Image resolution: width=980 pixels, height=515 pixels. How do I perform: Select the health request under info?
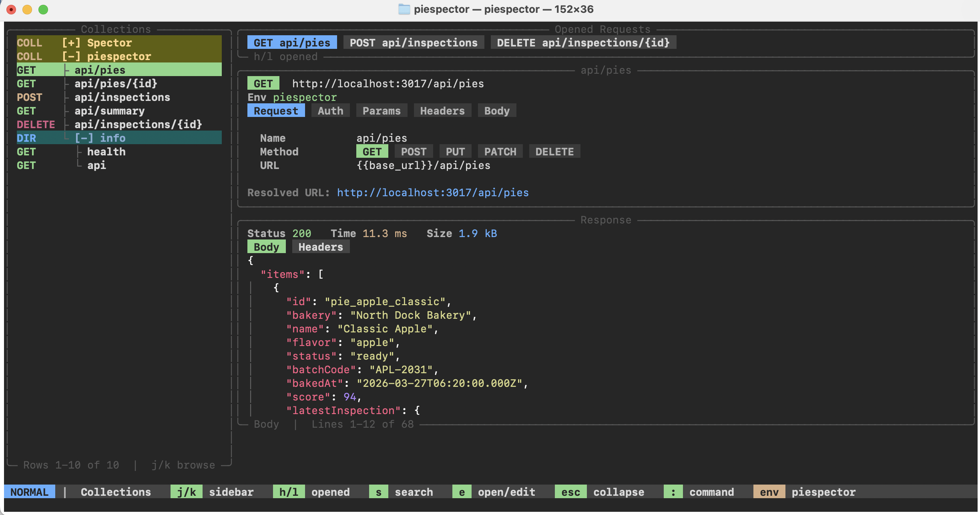pyautogui.click(x=106, y=152)
